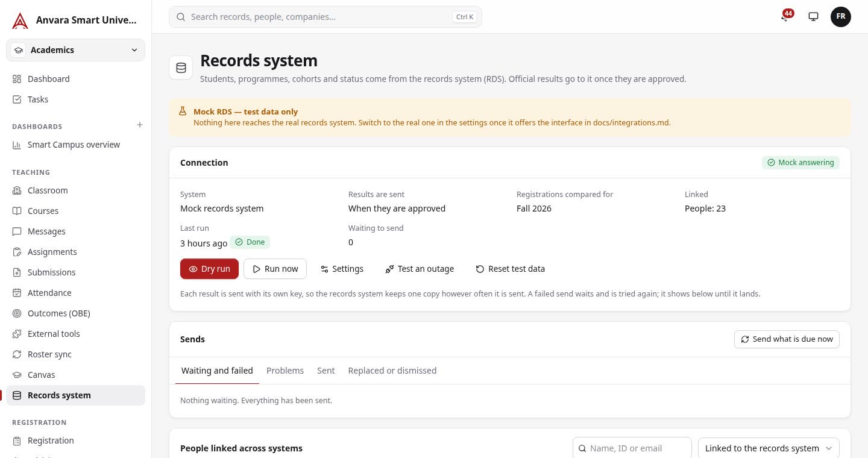Click the Dashboard grid icon in sidebar
This screenshot has width=868, height=458.
pyautogui.click(x=17, y=79)
